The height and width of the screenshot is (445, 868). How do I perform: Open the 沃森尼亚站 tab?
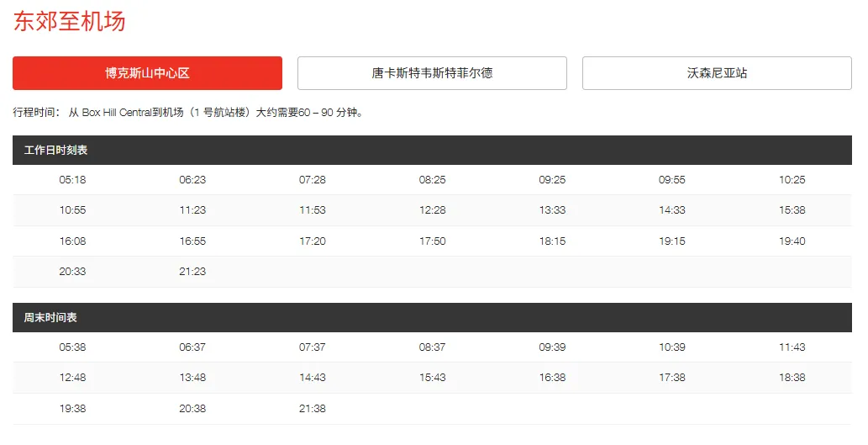717,73
